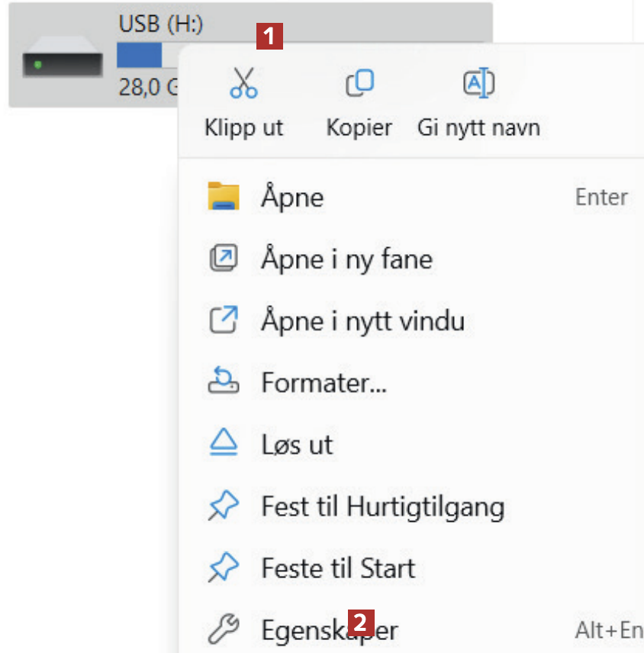Select Løs ut to eject the drive
Viewport: 644px width, 653px height.
coord(297,445)
